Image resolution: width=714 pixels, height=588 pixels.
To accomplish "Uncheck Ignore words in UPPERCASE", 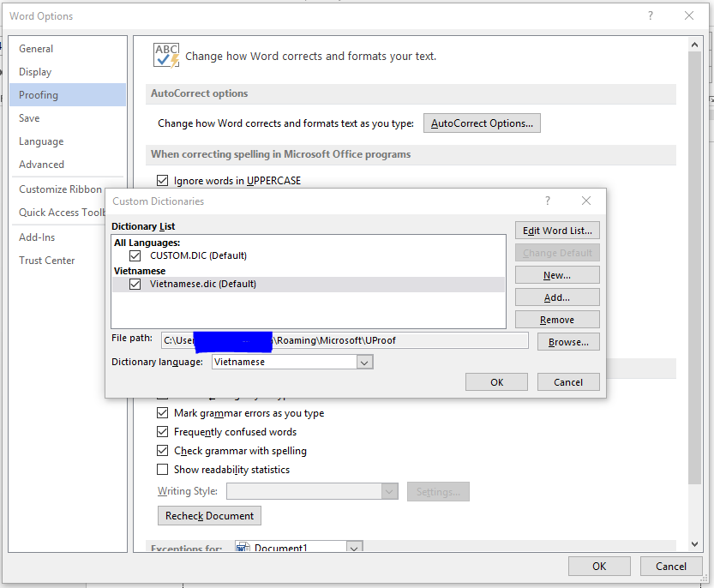I will (163, 180).
